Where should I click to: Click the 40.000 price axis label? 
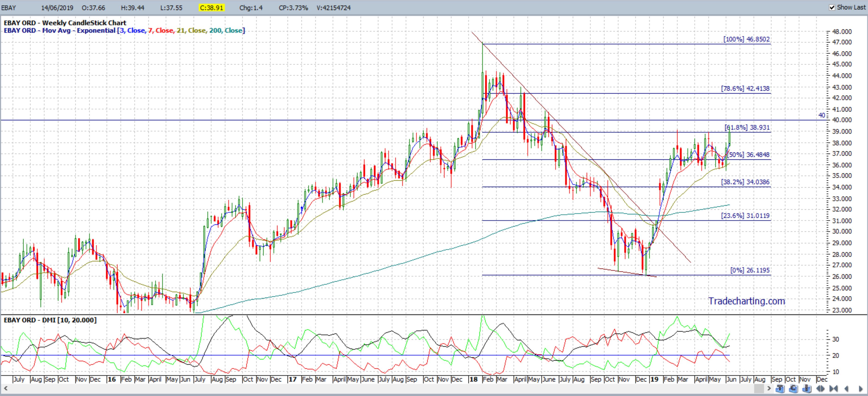coord(842,120)
